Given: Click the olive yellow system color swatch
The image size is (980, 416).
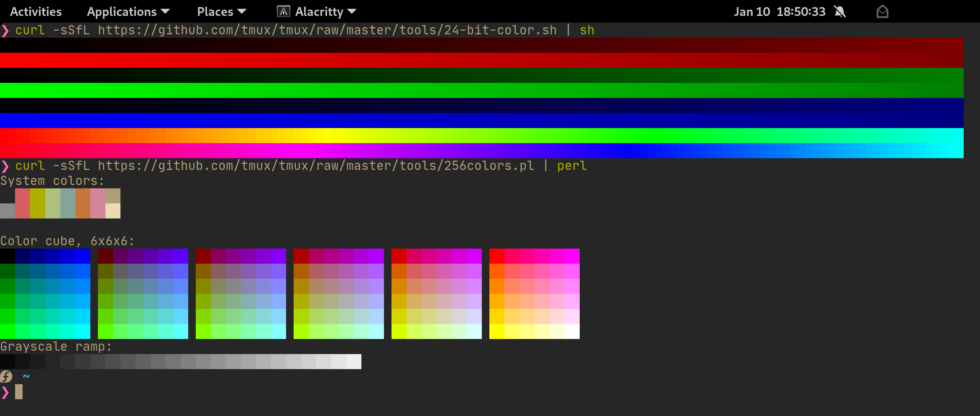Looking at the screenshot, I should (x=38, y=203).
